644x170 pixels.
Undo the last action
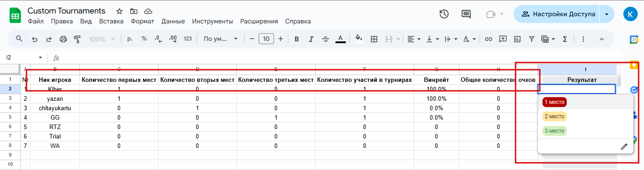(35, 39)
